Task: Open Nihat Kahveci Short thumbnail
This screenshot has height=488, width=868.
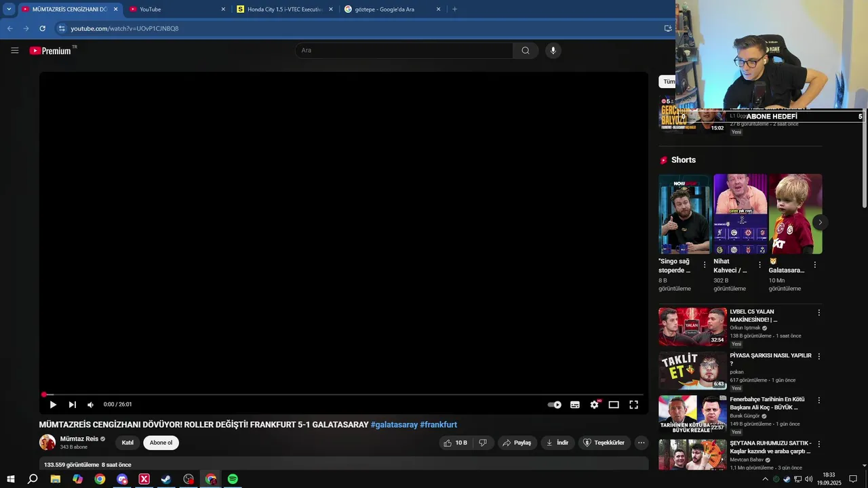Action: [741, 214]
